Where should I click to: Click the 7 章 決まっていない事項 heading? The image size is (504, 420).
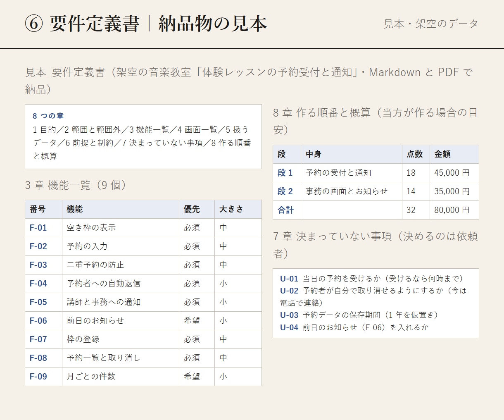click(376, 245)
